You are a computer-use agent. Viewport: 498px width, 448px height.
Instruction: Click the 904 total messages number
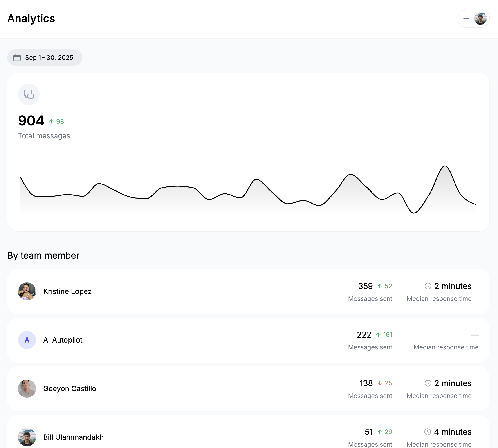coord(31,121)
